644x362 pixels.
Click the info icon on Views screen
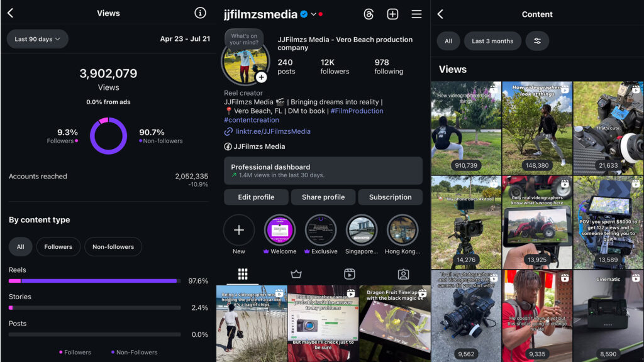click(200, 13)
